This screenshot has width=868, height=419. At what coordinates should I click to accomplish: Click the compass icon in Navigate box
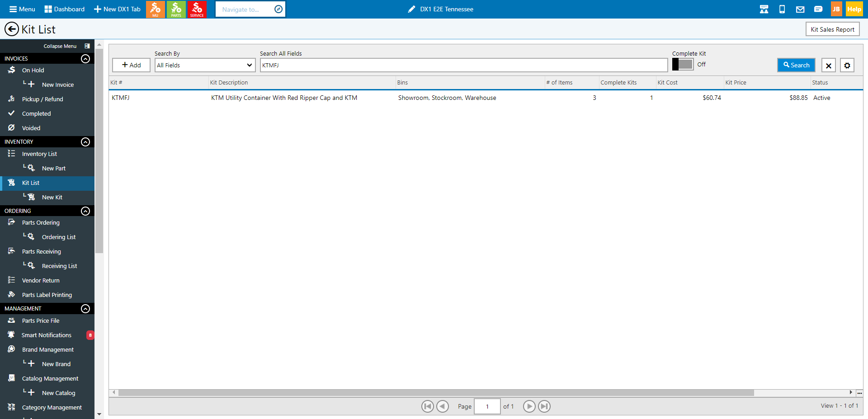[278, 9]
